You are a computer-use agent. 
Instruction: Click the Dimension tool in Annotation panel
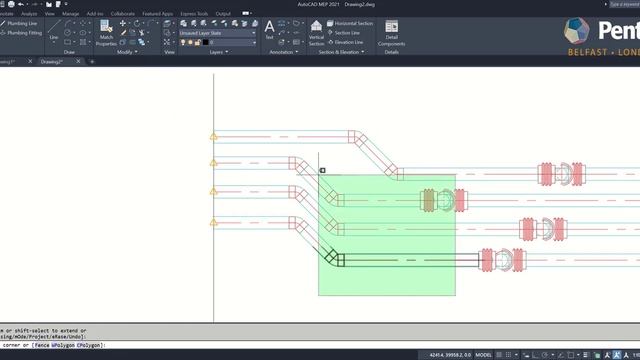coord(282,24)
